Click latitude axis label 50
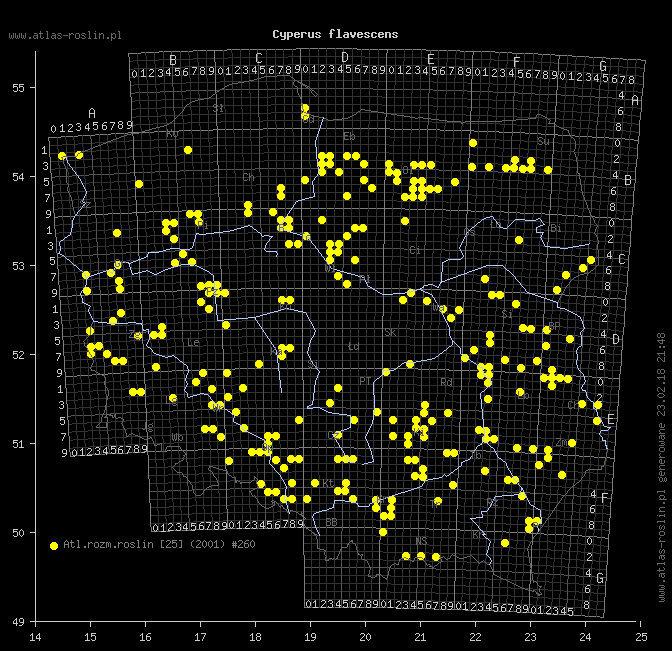The height and width of the screenshot is (651, 672). tap(18, 533)
